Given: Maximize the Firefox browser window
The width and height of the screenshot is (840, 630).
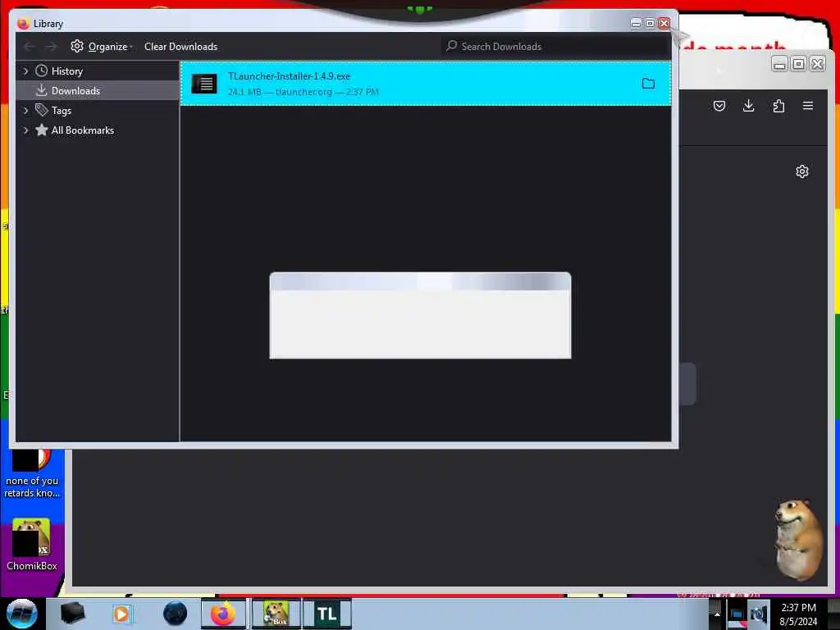Looking at the screenshot, I should (798, 64).
